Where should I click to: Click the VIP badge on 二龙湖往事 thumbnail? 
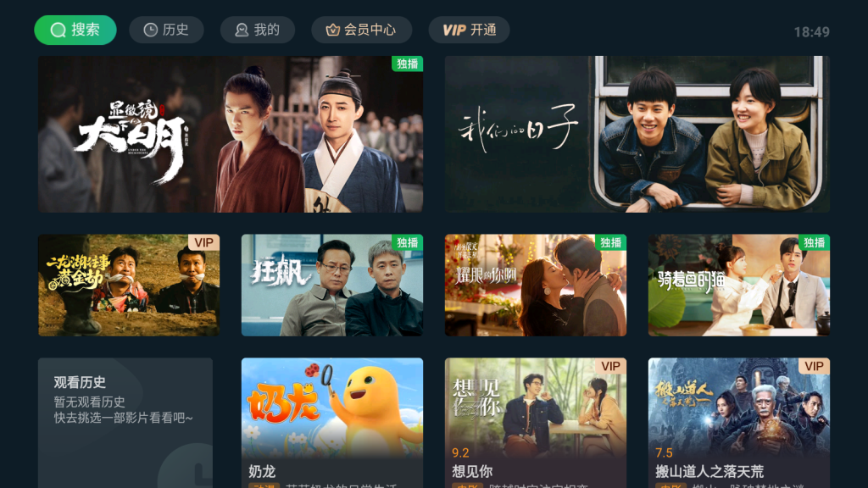point(203,242)
